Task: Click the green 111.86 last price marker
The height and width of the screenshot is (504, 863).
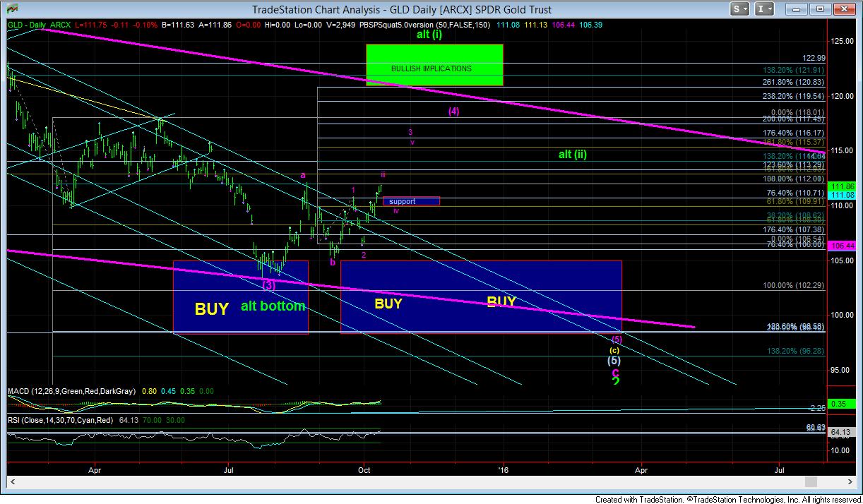Action: [842, 186]
